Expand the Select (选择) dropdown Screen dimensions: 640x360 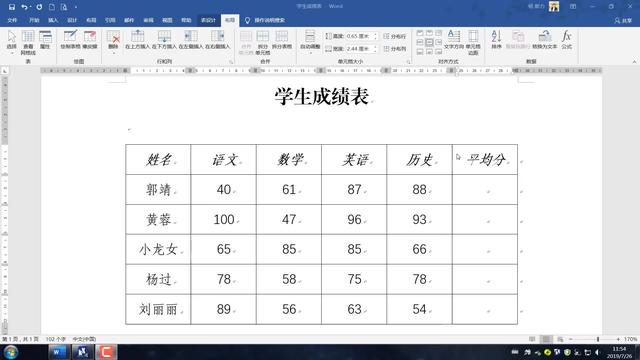click(x=11, y=42)
